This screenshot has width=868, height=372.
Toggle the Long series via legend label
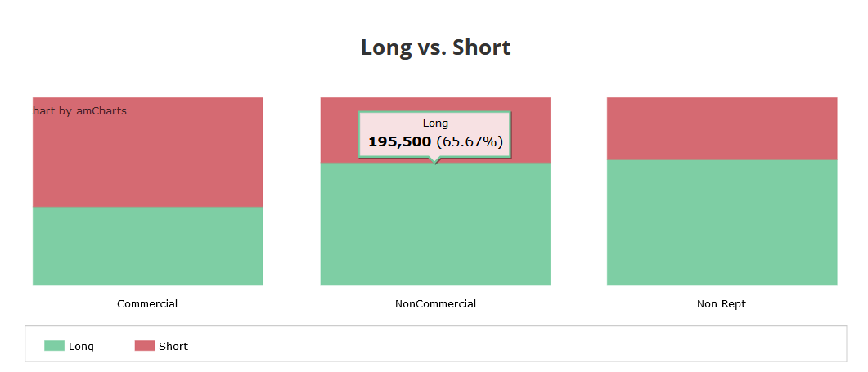tap(81, 347)
